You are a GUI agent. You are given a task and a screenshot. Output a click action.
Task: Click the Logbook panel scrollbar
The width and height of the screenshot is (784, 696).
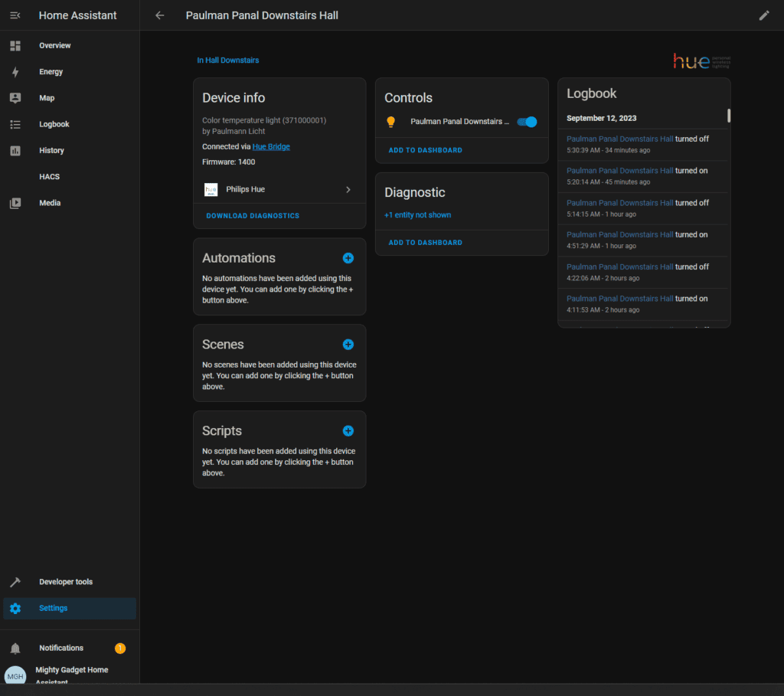[729, 116]
